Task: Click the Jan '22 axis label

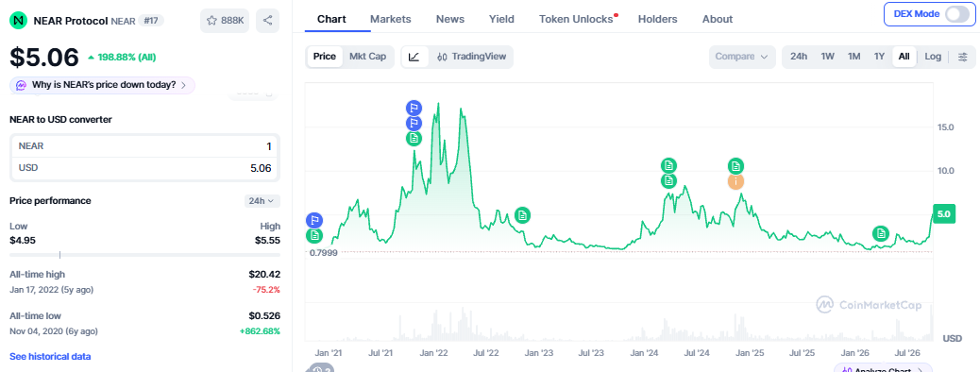Action: click(432, 353)
